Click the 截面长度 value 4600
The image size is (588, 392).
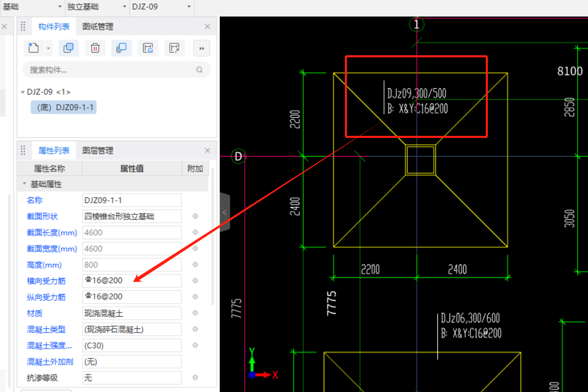[132, 232]
